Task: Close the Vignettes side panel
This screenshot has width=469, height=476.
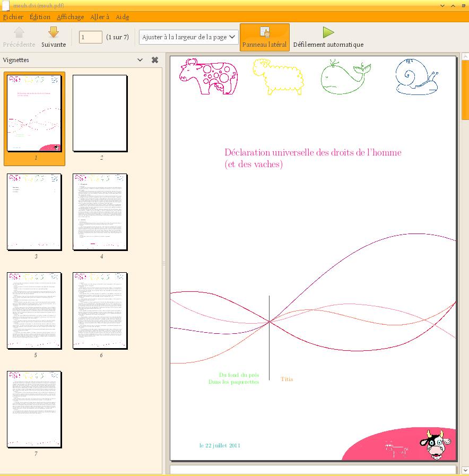Action: tap(155, 60)
